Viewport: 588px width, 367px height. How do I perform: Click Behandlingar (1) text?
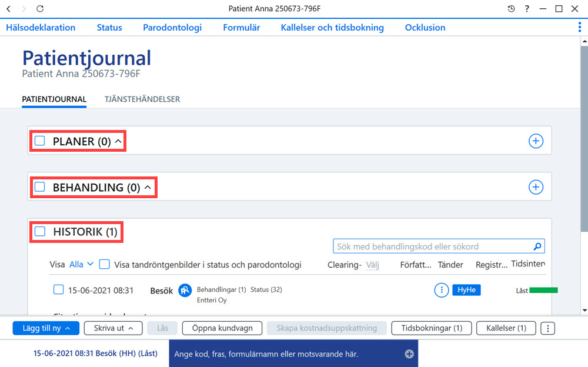click(x=221, y=290)
